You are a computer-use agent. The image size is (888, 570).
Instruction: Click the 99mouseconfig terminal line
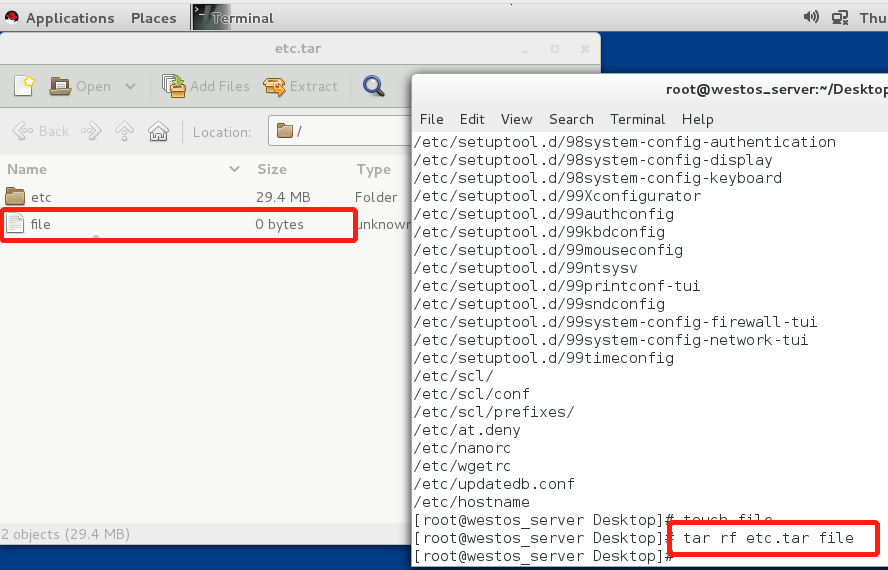[548, 250]
